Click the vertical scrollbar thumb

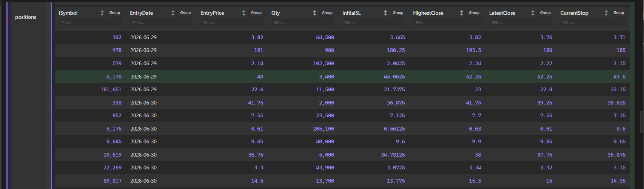641,122
